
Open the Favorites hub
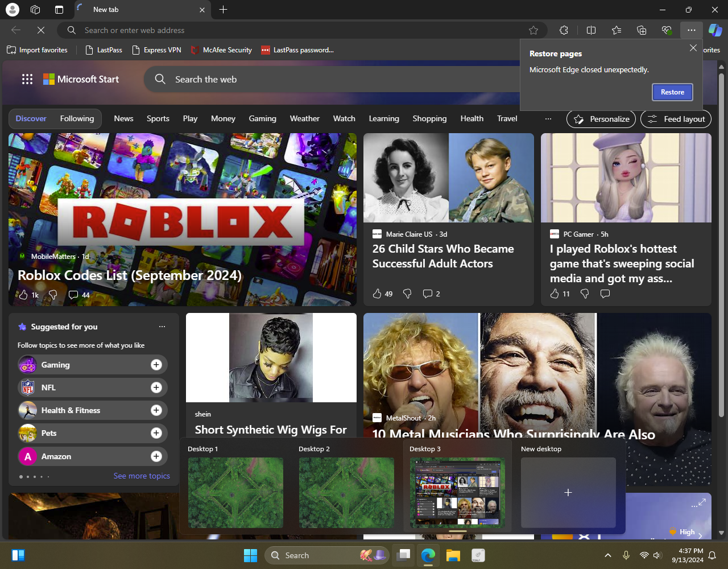point(617,30)
